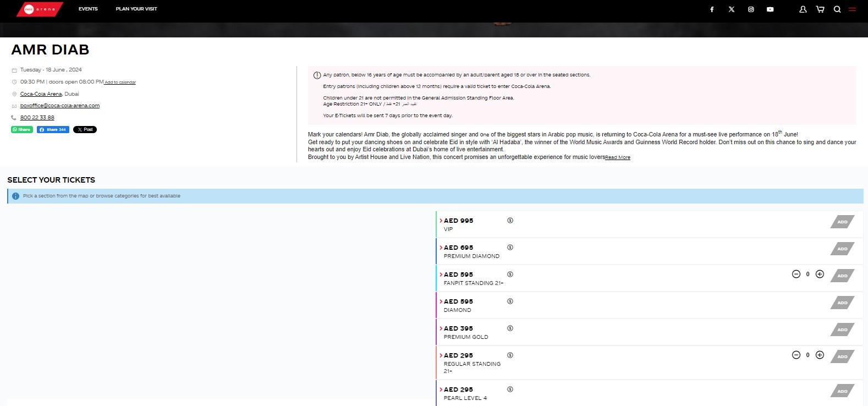Increase Regular Standing 21+ ticket quantity
Image resolution: width=868 pixels, height=406 pixels.
(x=820, y=355)
